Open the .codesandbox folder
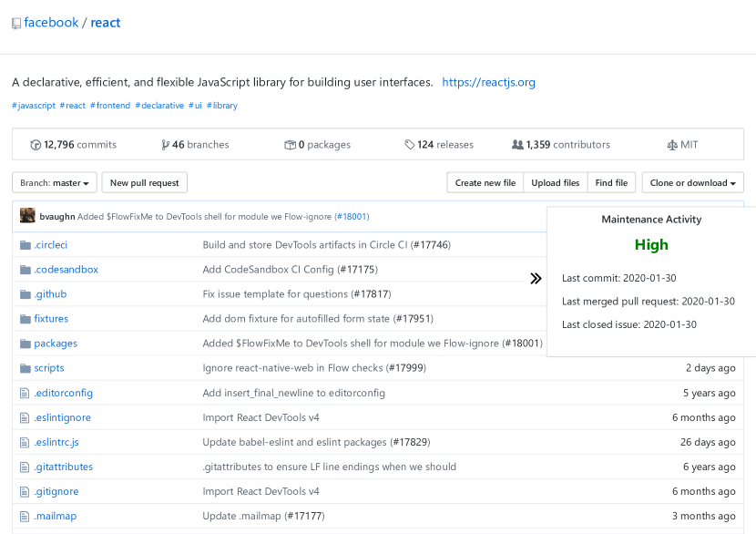Image resolution: width=756 pixels, height=534 pixels. coord(66,270)
